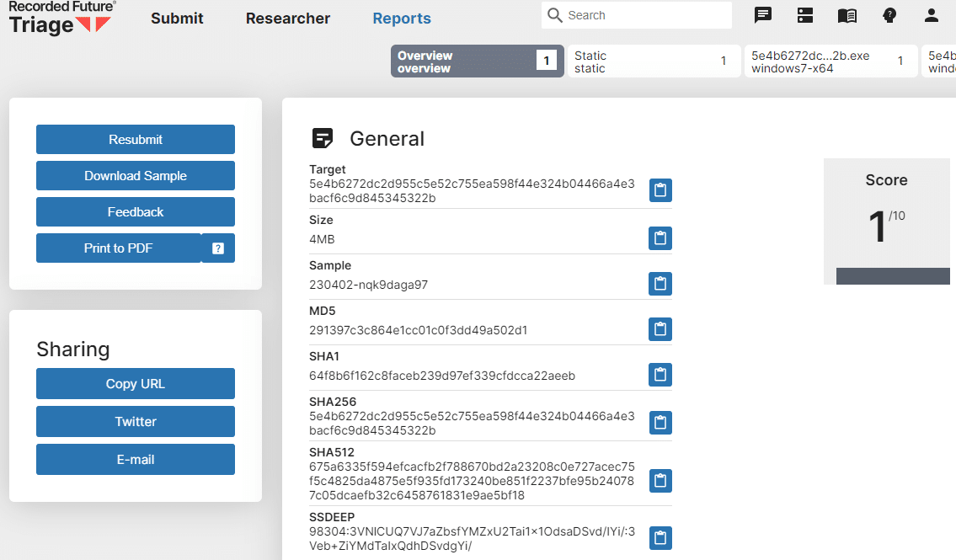956x560 pixels.
Task: Focus the Search input field
Action: coord(637,15)
